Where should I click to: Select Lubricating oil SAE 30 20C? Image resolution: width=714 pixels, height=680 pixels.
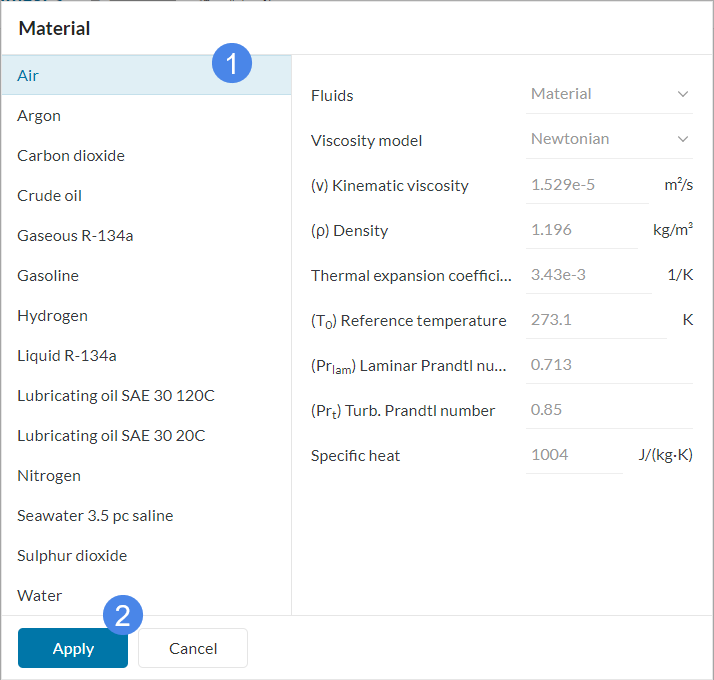coord(146,436)
